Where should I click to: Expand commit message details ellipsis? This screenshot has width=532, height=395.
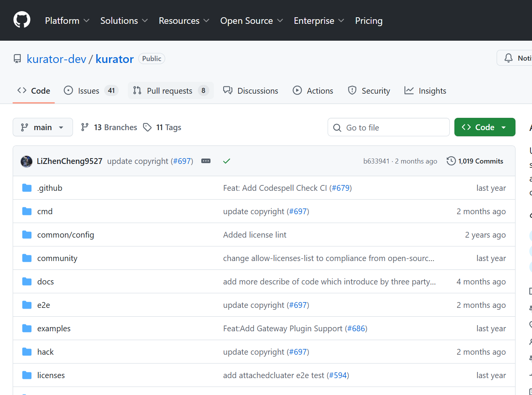206,161
